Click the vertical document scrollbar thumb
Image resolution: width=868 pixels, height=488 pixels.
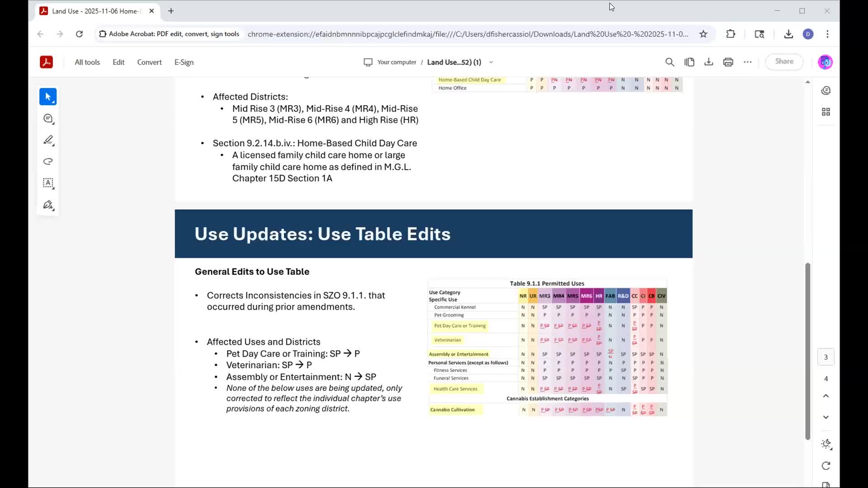pos(807,350)
